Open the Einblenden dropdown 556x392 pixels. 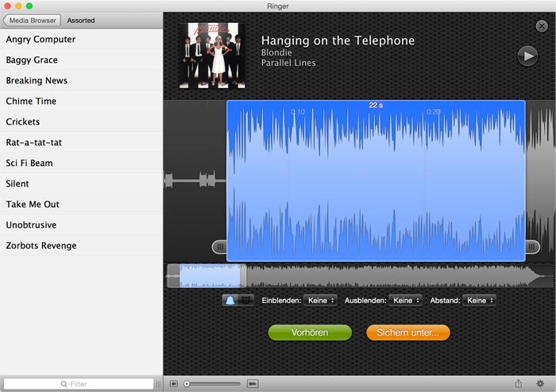(x=321, y=300)
